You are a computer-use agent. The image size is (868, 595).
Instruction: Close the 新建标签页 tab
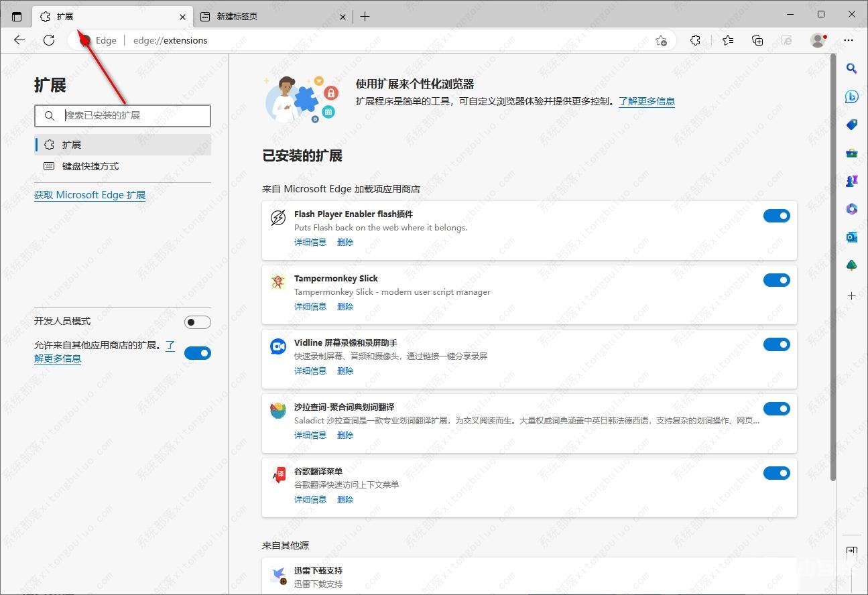343,17
